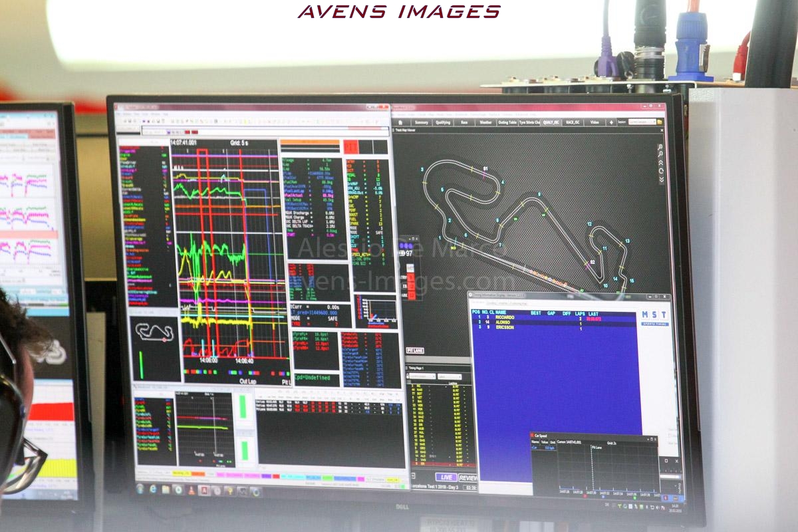Open the second dropdown in Timing Page 1
The width and height of the screenshot is (798, 532).
point(450,376)
